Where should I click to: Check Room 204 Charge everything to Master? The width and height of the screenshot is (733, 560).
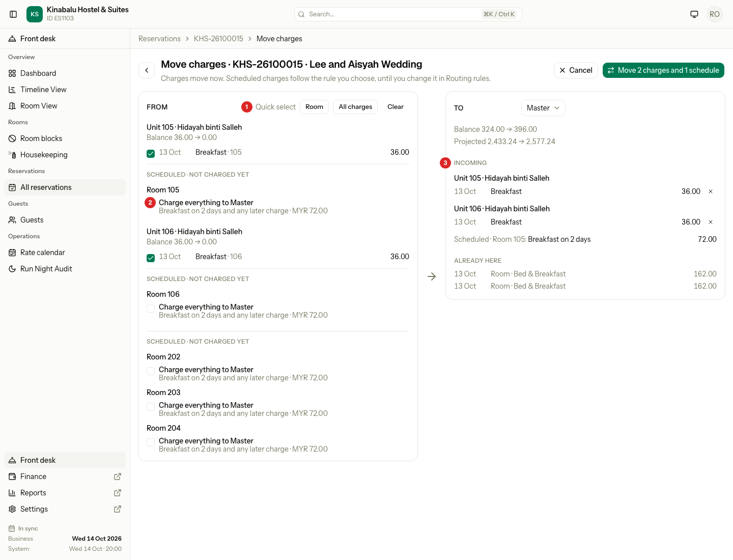coord(151,442)
